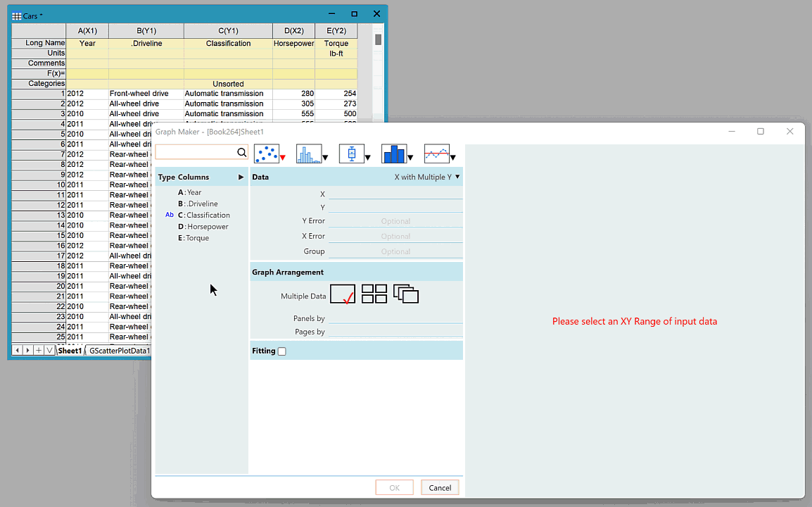Choose the line with reference plot icon
This screenshot has width=812, height=507.
436,154
